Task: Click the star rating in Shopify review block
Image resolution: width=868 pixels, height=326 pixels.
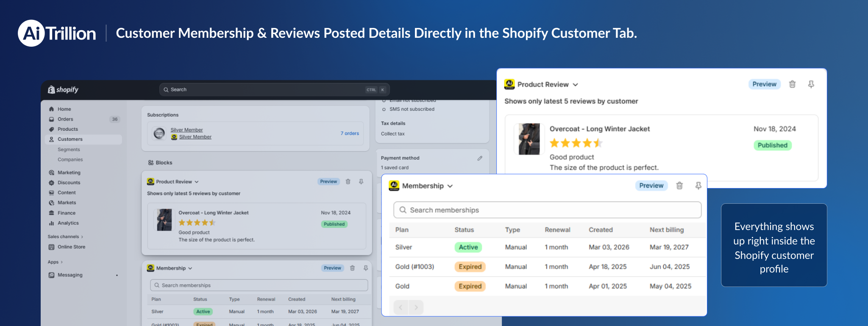Action: pyautogui.click(x=197, y=222)
